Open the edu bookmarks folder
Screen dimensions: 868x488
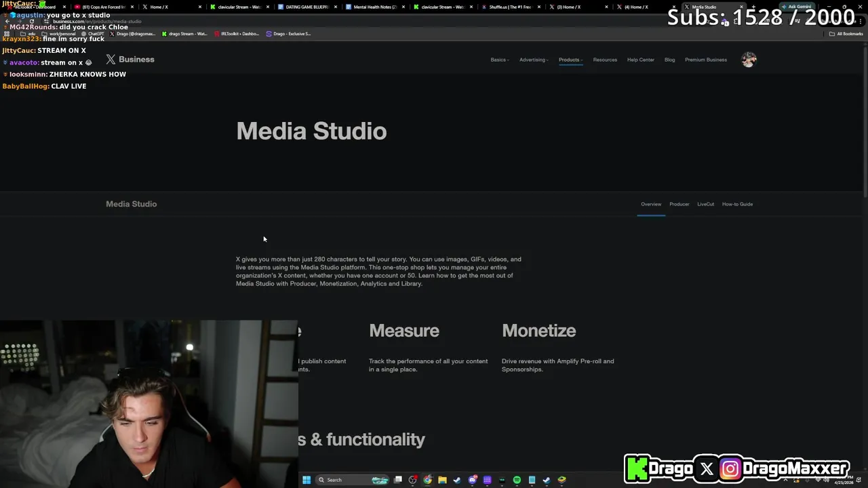click(x=28, y=34)
